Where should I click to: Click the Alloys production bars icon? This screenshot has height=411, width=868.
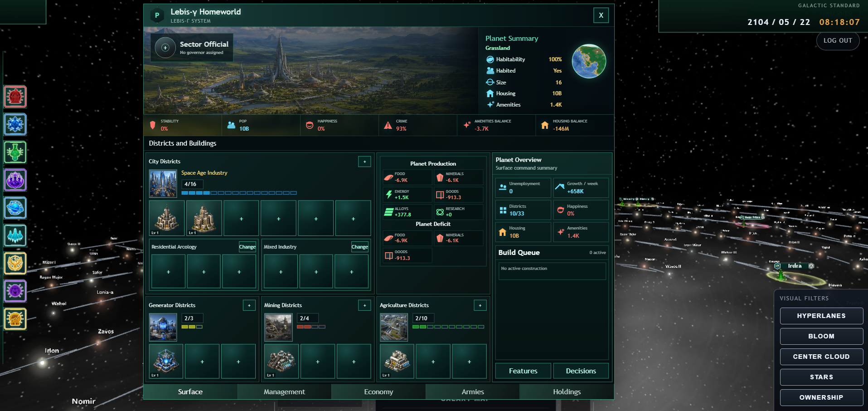[389, 212]
